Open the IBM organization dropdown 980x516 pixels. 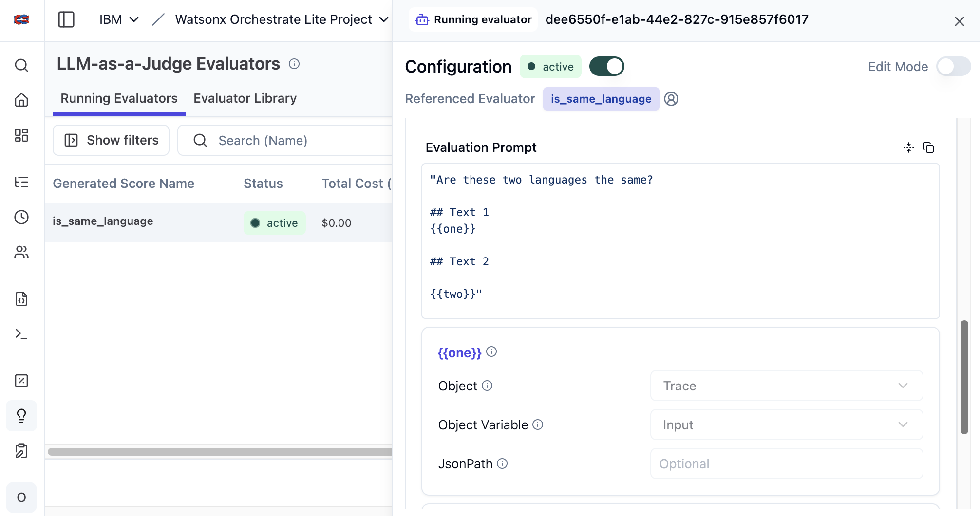coord(119,19)
